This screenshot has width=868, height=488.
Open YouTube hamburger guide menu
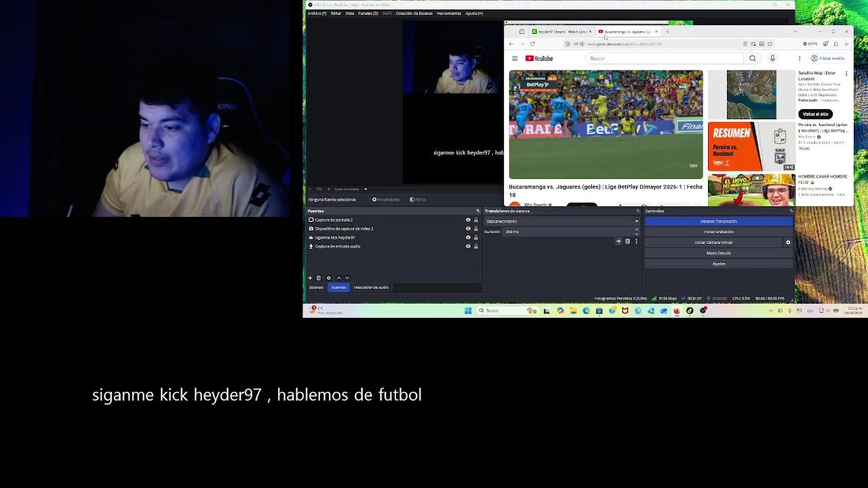(515, 58)
